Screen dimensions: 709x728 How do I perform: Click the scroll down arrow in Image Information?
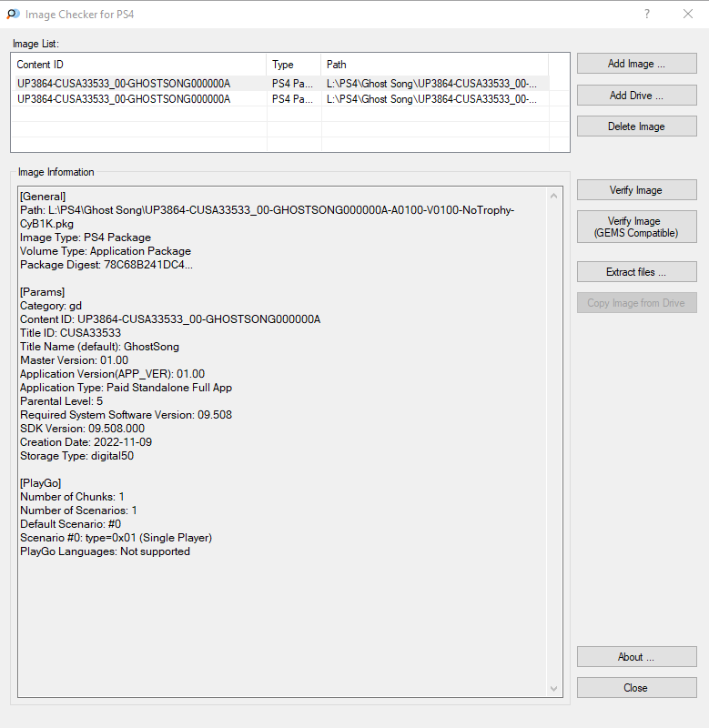553,689
